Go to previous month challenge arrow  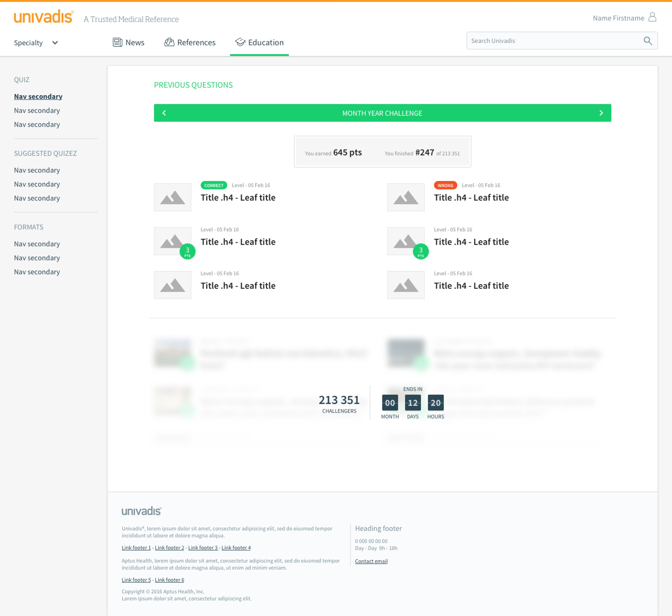pyautogui.click(x=164, y=113)
